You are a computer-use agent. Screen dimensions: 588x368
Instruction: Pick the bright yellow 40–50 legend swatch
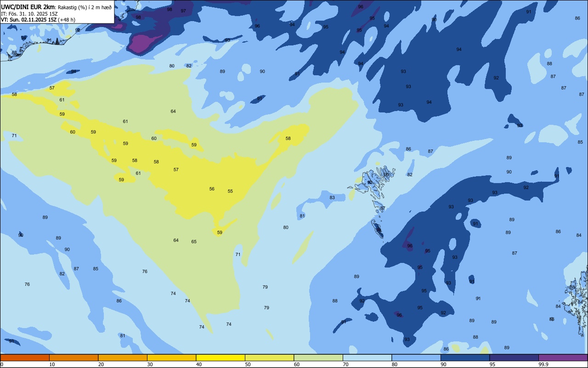point(220,357)
